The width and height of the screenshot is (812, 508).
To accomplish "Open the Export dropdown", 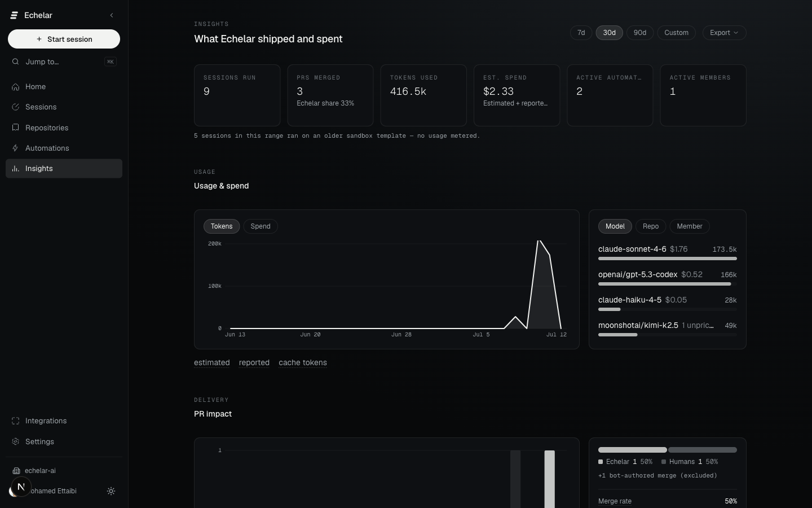I will [x=724, y=33].
